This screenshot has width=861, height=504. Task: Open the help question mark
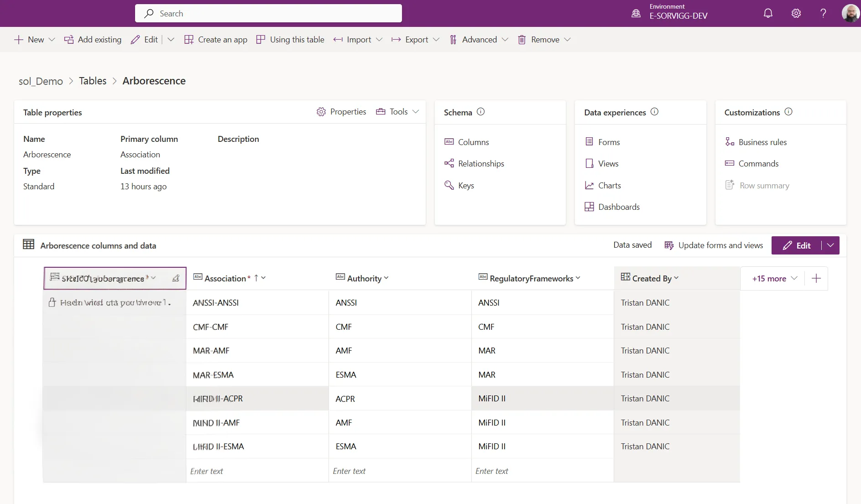point(823,13)
